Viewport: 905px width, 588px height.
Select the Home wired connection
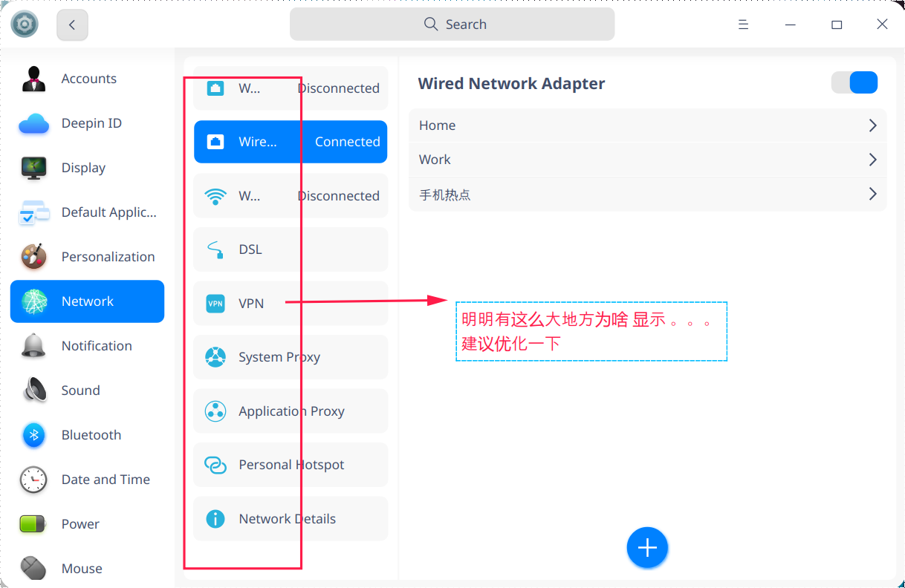(647, 125)
